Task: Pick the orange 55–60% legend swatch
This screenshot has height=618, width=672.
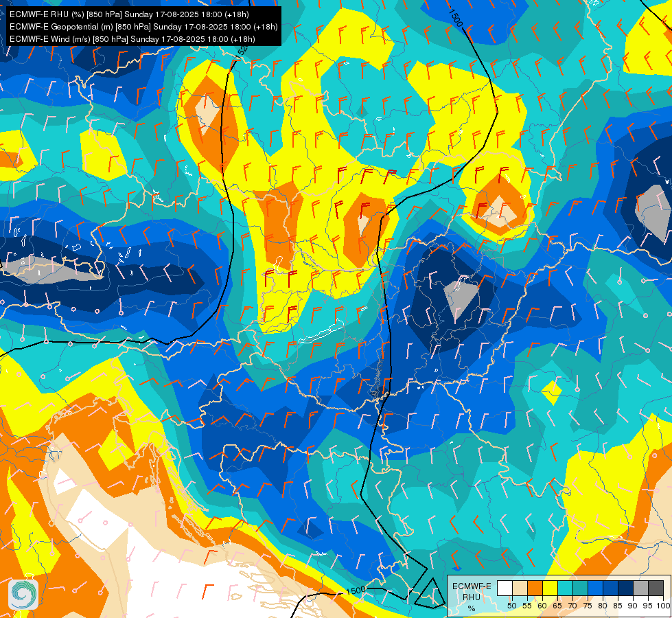Action: (535, 588)
